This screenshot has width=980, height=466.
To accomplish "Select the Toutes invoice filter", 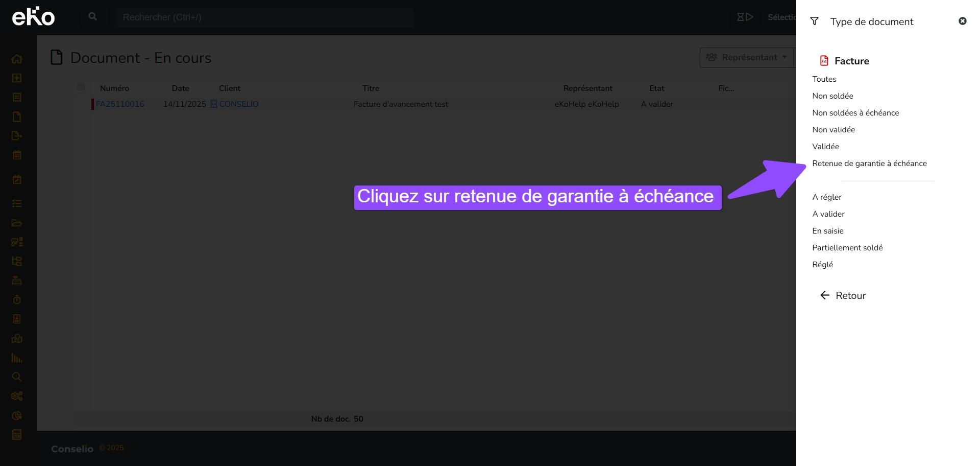I will pos(824,79).
